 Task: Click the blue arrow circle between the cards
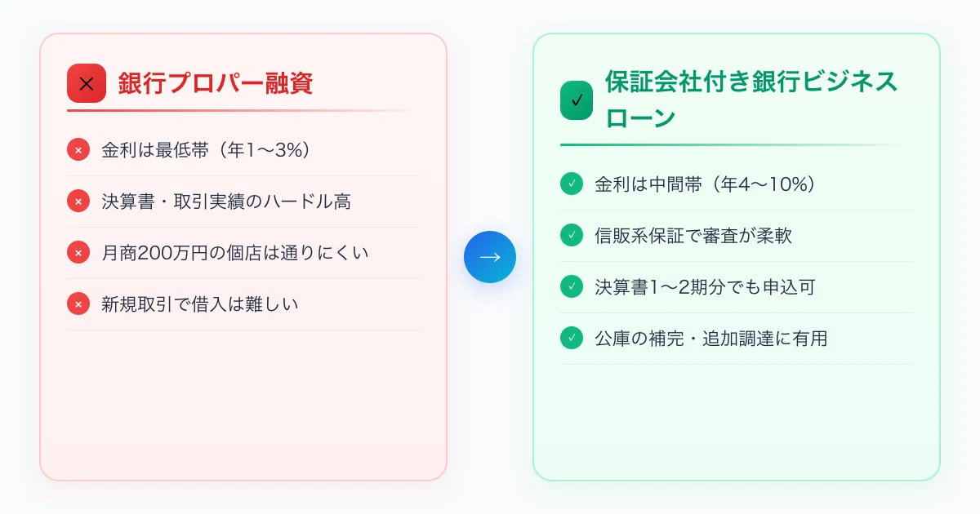[490, 257]
